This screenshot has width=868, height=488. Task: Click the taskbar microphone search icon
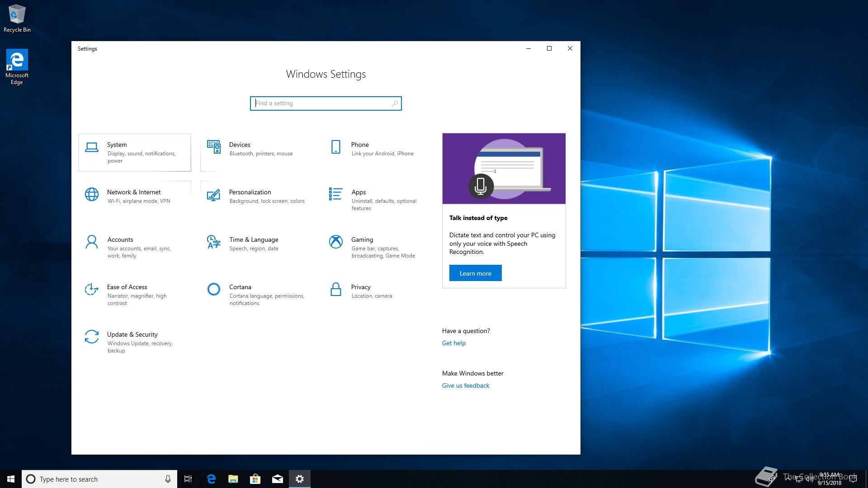click(x=168, y=479)
